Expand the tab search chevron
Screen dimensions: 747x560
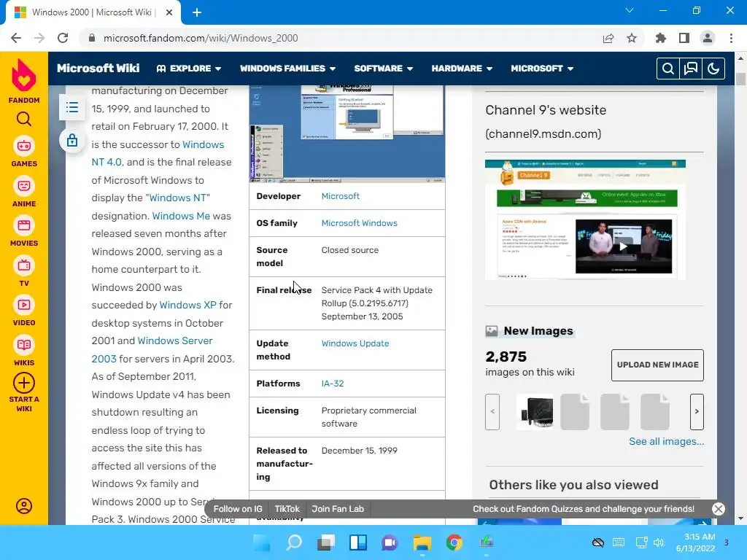(x=630, y=10)
